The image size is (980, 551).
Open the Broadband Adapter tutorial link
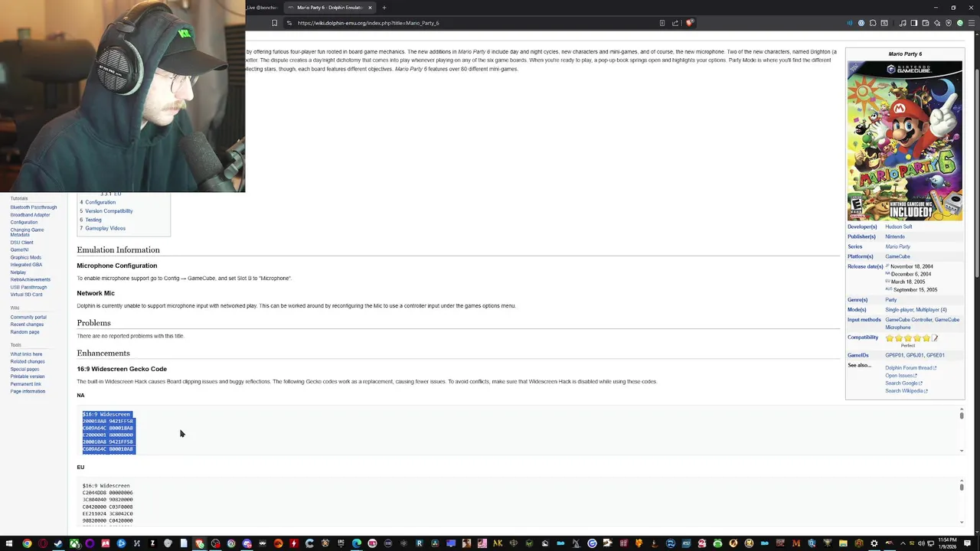pyautogui.click(x=30, y=215)
